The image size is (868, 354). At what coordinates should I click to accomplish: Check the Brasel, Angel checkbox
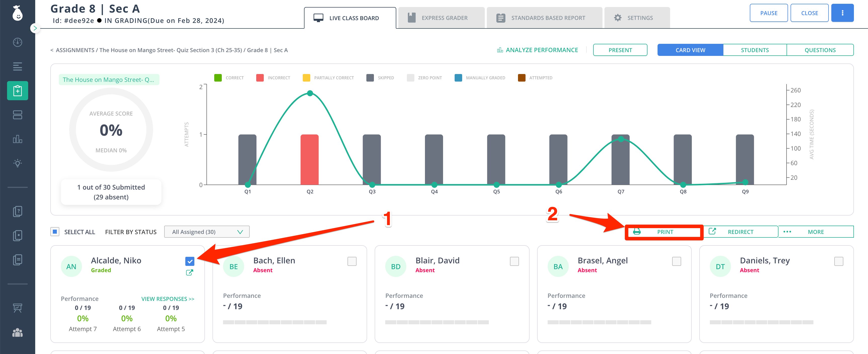pyautogui.click(x=676, y=261)
